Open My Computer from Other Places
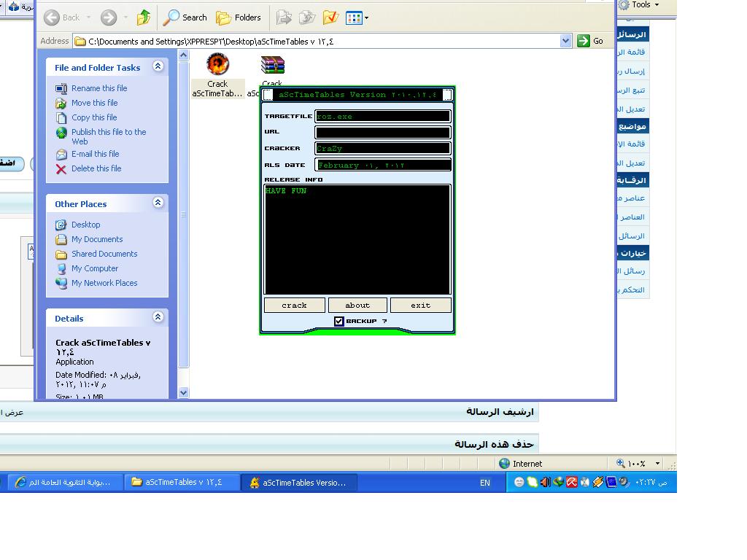This screenshot has width=747, height=560. pos(94,268)
